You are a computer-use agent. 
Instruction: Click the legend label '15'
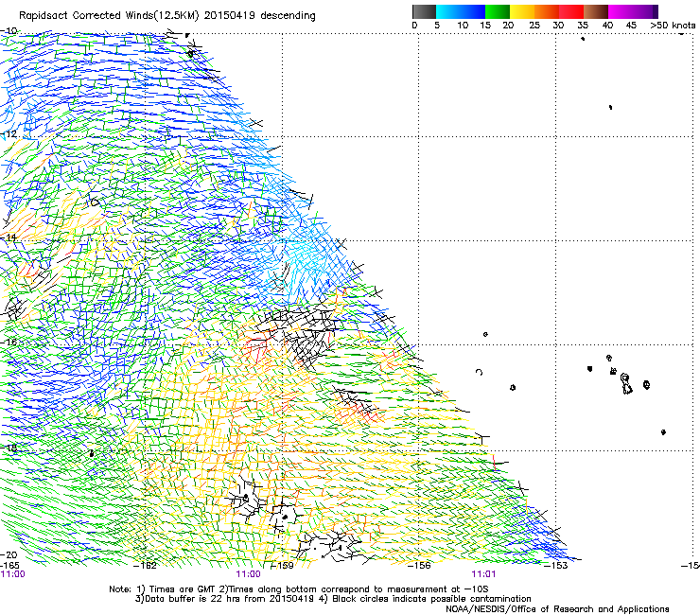pyautogui.click(x=485, y=26)
